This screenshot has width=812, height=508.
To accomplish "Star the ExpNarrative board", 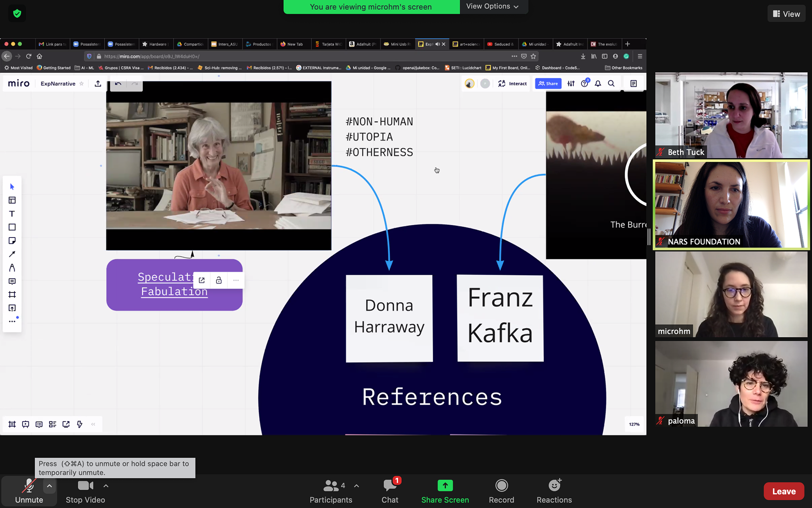I will pyautogui.click(x=82, y=83).
